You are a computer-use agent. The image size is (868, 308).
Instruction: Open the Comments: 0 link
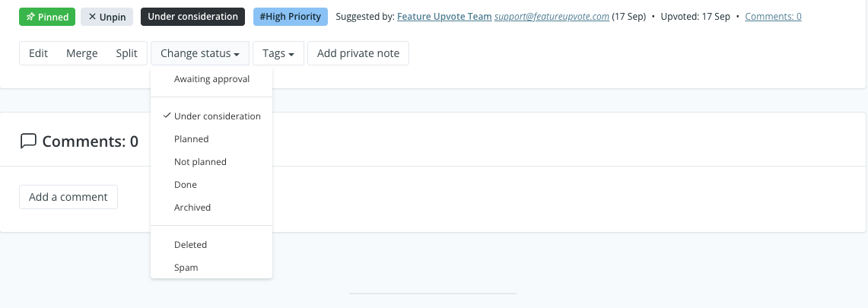[773, 17]
